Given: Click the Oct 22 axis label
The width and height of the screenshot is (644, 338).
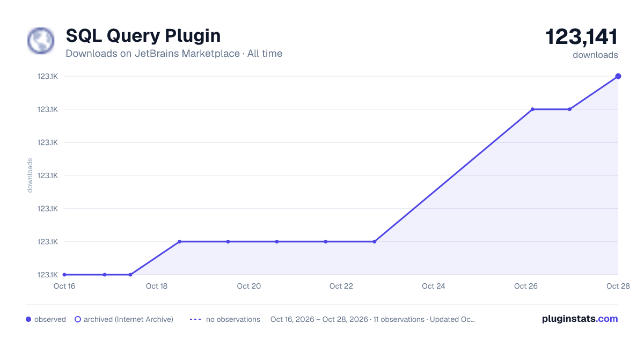Looking at the screenshot, I should 341,286.
